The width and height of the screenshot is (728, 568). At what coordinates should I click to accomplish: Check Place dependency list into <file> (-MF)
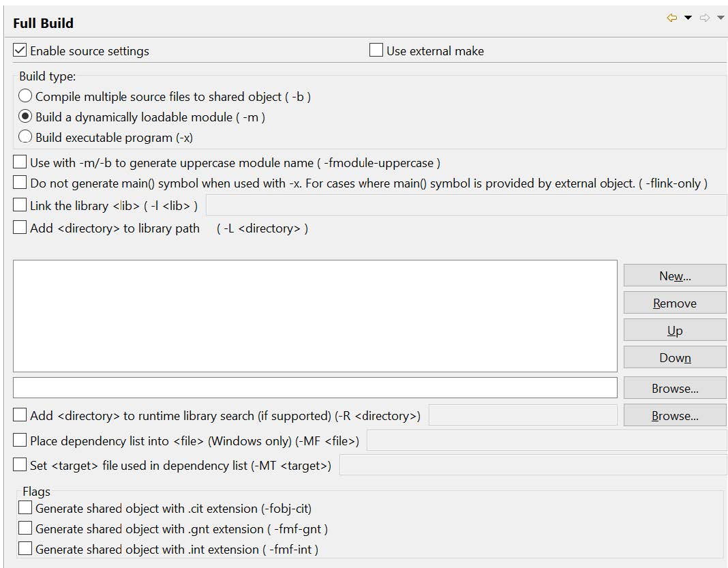20,441
